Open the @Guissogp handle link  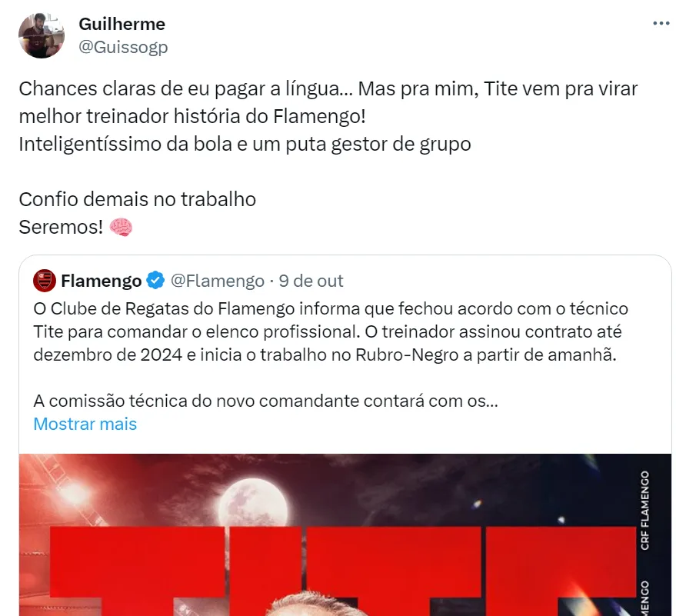coord(123,47)
